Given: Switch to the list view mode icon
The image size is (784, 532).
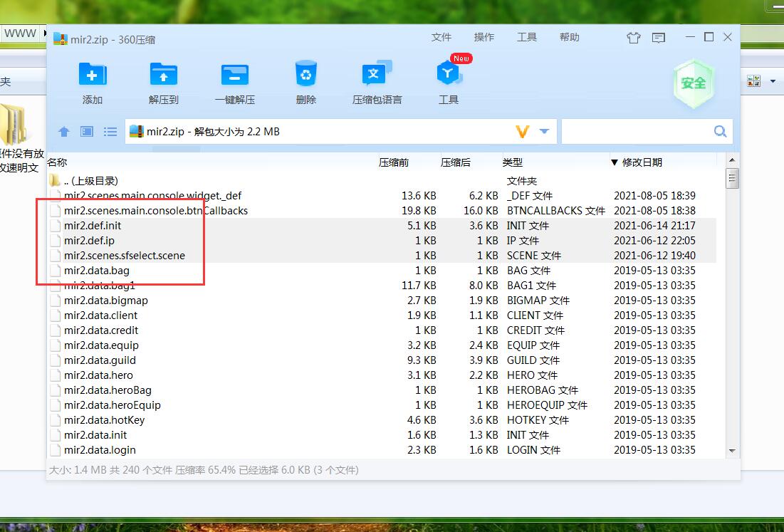Looking at the screenshot, I should 110,132.
